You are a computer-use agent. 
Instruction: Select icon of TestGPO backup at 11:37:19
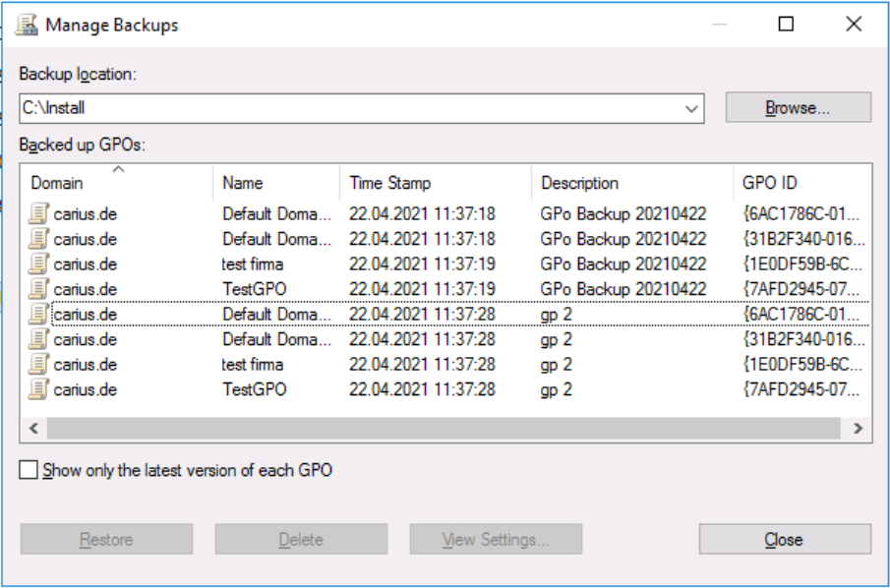coord(38,289)
